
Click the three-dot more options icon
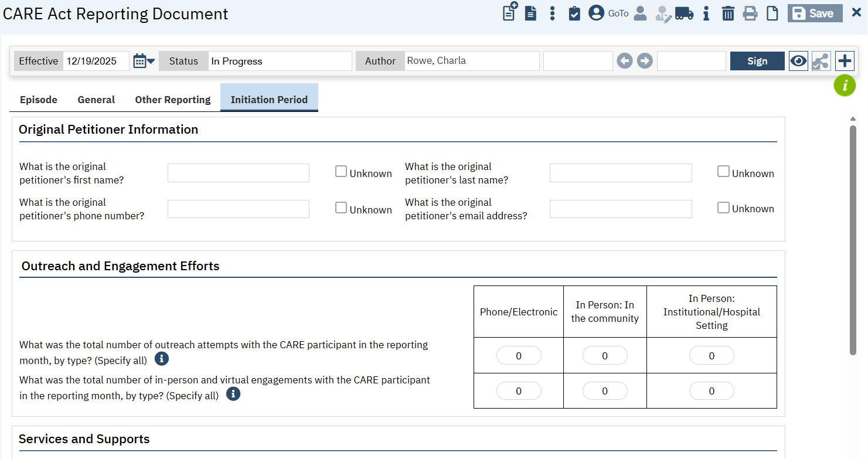pos(552,13)
